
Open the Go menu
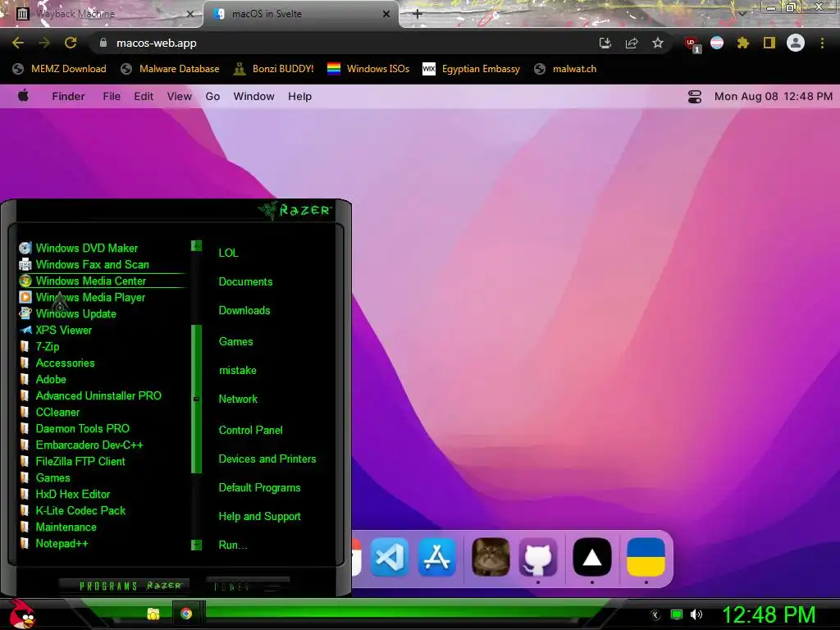[x=212, y=97]
